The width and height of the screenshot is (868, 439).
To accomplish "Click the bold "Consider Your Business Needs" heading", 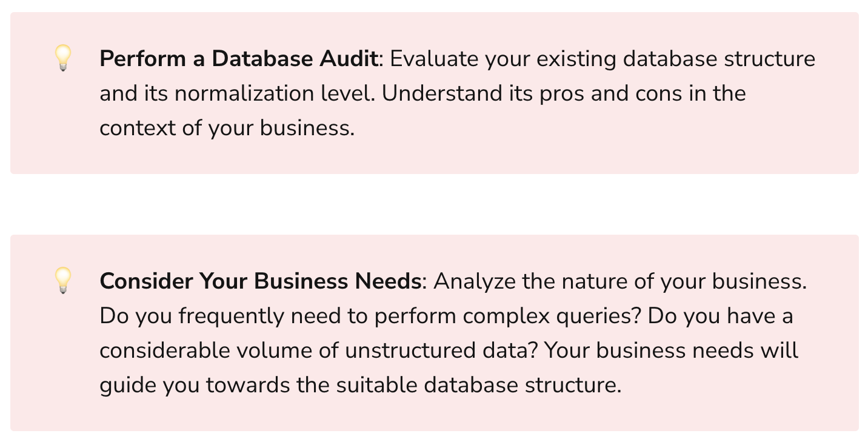I will (x=261, y=281).
